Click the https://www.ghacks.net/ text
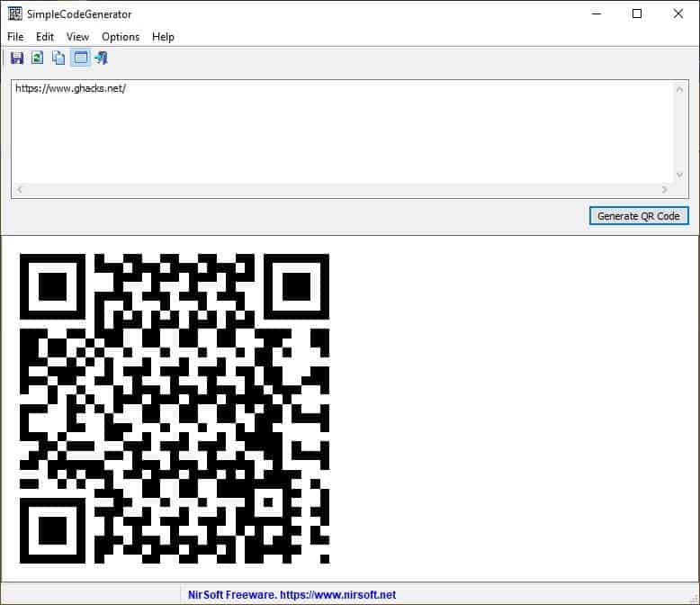This screenshot has height=605, width=700. 70,88
